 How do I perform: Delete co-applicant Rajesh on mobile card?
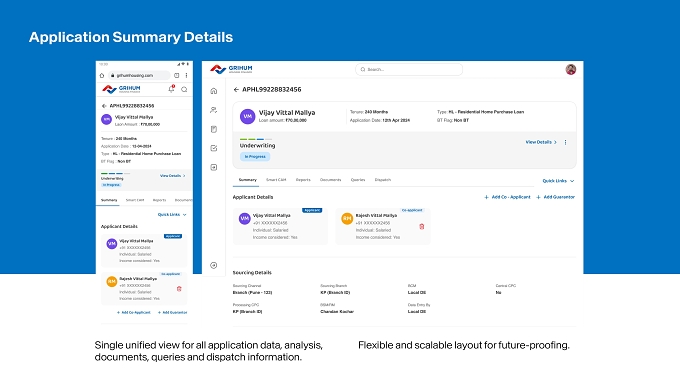(179, 289)
